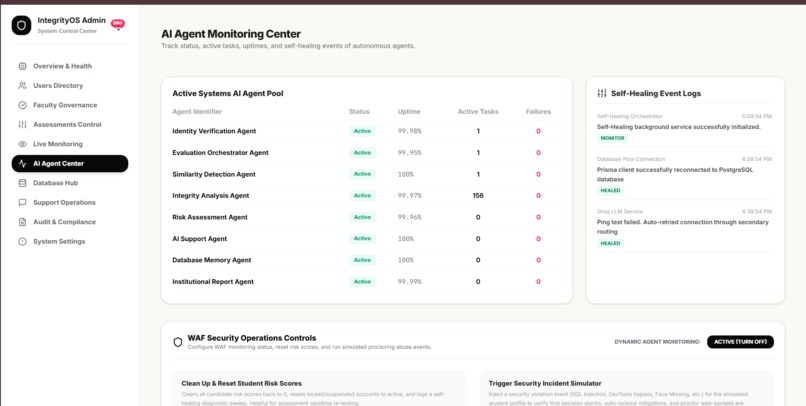
Task: Click the Audit & Compliance document icon
Action: point(22,222)
